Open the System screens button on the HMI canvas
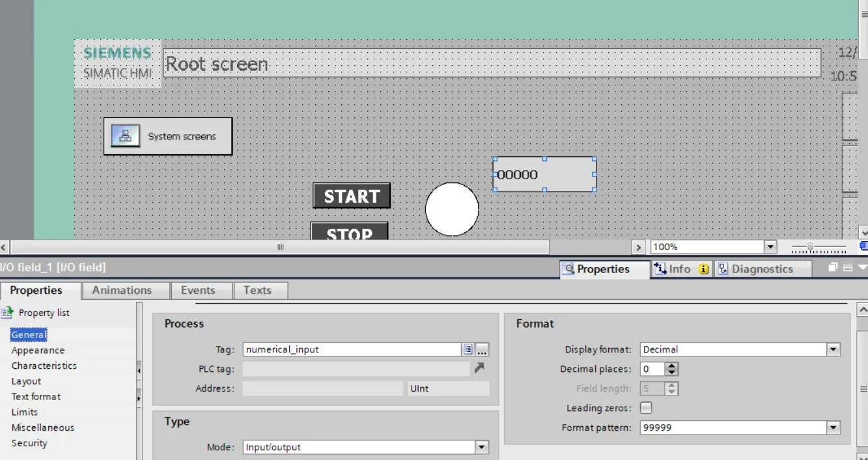The height and width of the screenshot is (460, 868). tap(168, 136)
